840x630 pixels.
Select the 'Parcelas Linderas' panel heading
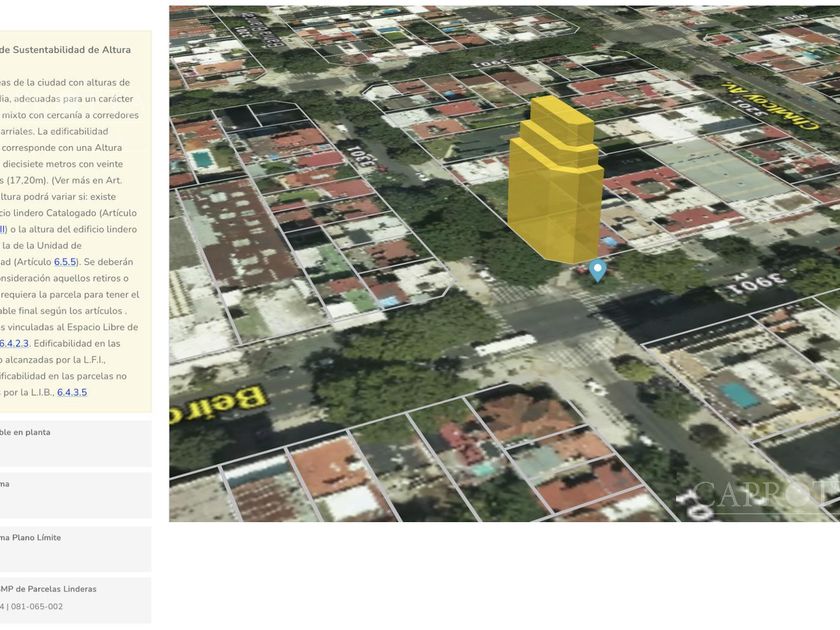(x=48, y=589)
